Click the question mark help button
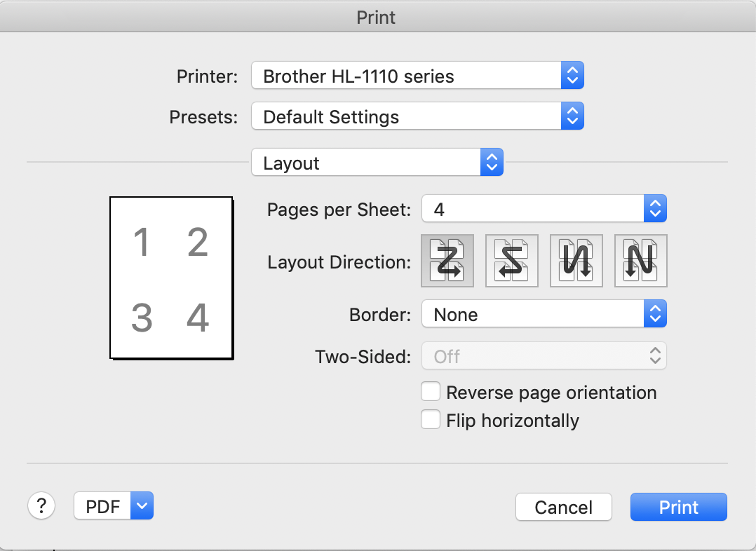The height and width of the screenshot is (551, 756). 41,505
